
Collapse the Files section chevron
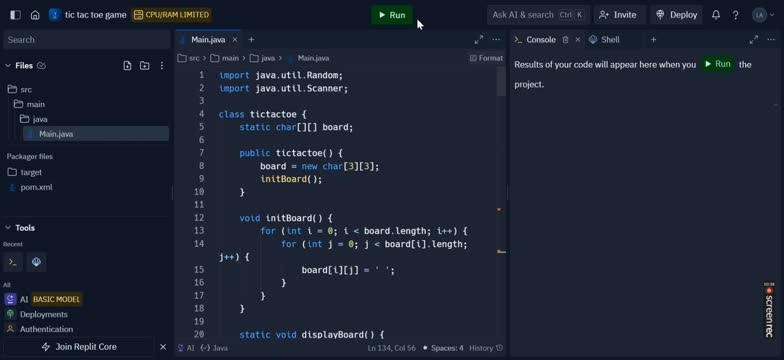8,66
